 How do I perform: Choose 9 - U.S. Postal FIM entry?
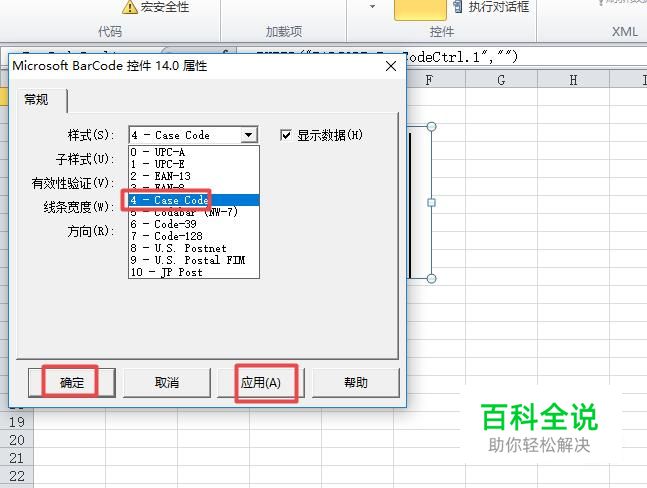click(194, 260)
